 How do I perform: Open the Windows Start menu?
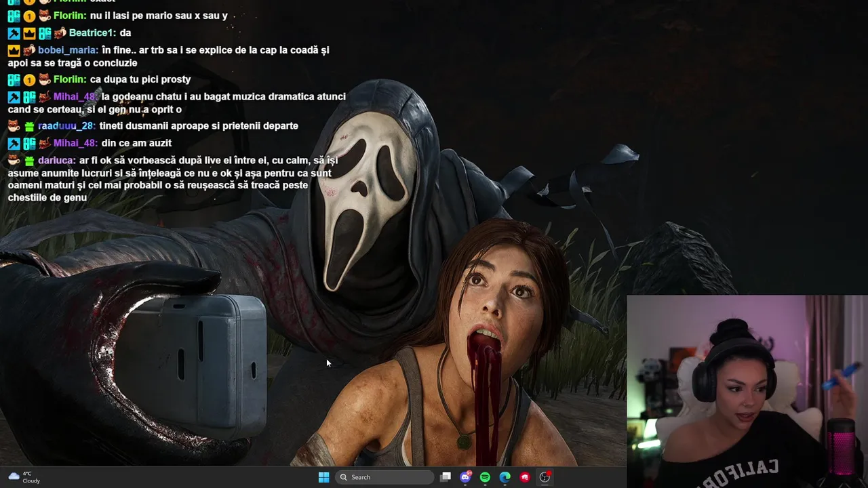pyautogui.click(x=324, y=477)
